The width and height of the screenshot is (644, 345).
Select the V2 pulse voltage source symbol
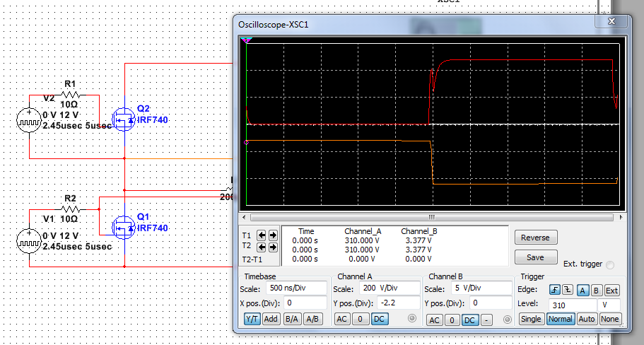click(29, 120)
